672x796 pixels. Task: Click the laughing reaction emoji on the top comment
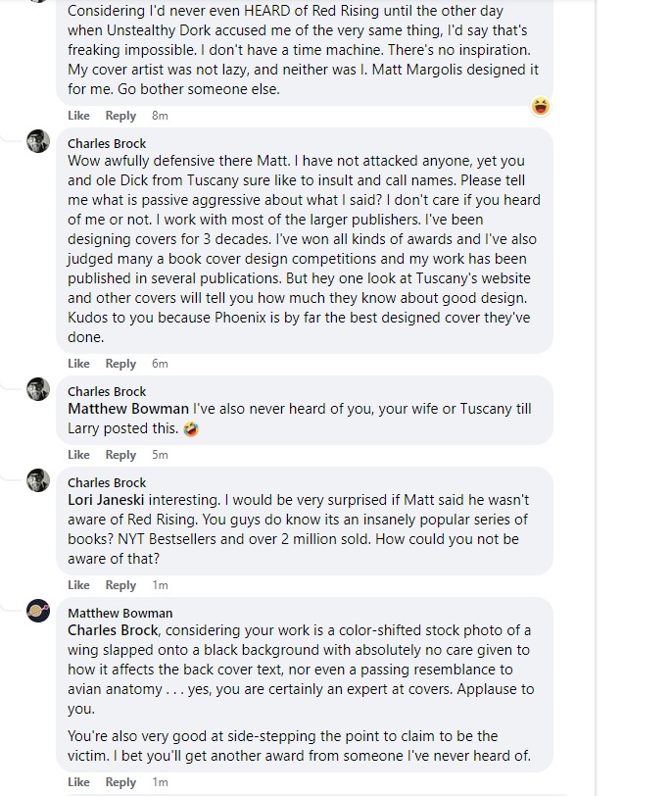(540, 106)
